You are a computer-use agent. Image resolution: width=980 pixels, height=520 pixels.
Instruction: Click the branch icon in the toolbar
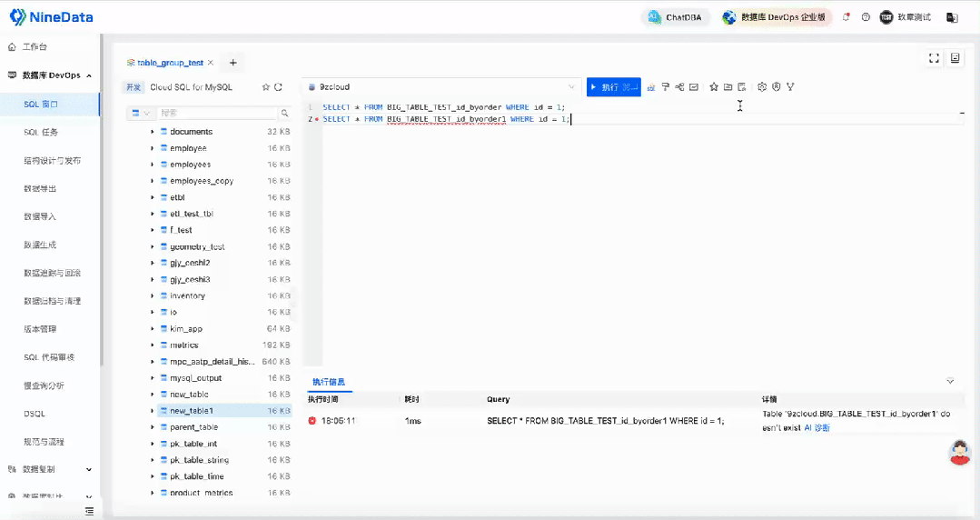[x=790, y=87]
